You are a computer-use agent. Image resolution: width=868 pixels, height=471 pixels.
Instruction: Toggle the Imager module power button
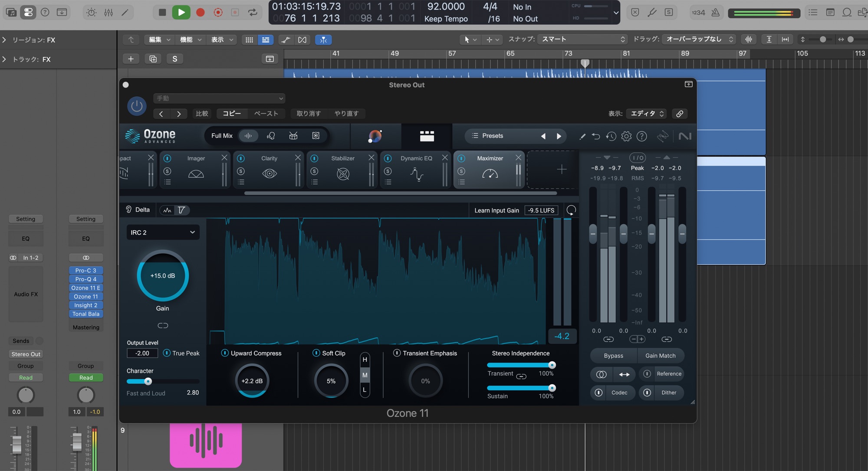point(167,158)
